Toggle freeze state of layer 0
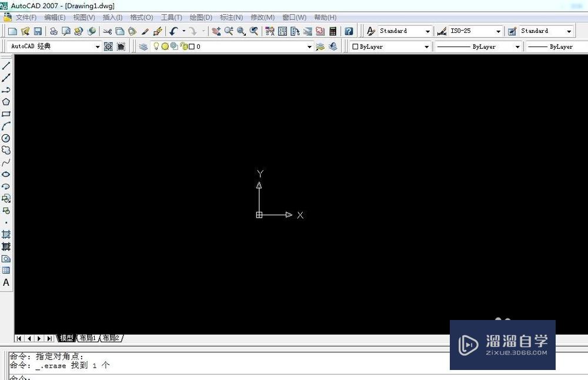The width and height of the screenshot is (588, 380). coord(165,46)
